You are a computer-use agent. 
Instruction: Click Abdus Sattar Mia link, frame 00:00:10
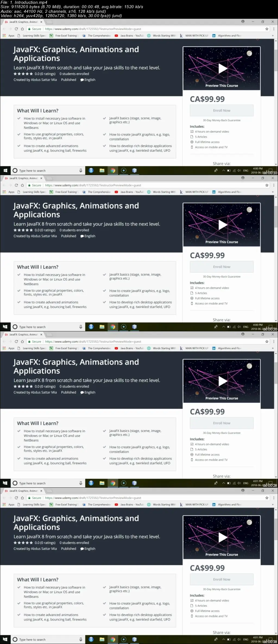point(44,80)
